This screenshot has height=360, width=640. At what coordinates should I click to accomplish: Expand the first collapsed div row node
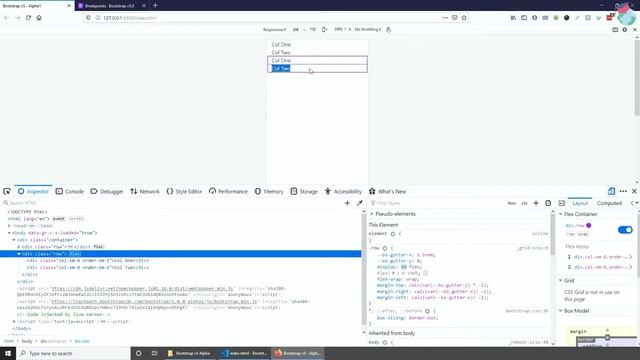(19, 247)
